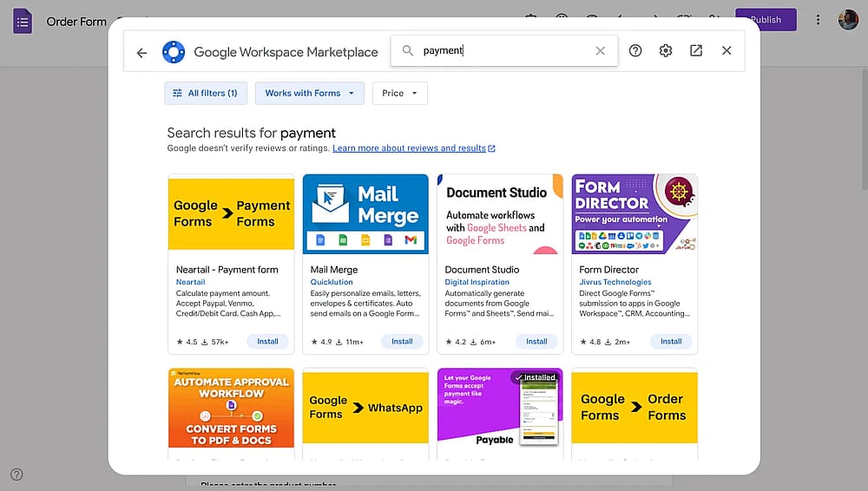Image resolution: width=868 pixels, height=491 pixels.
Task: Open the Forms more options menu
Action: [818, 20]
